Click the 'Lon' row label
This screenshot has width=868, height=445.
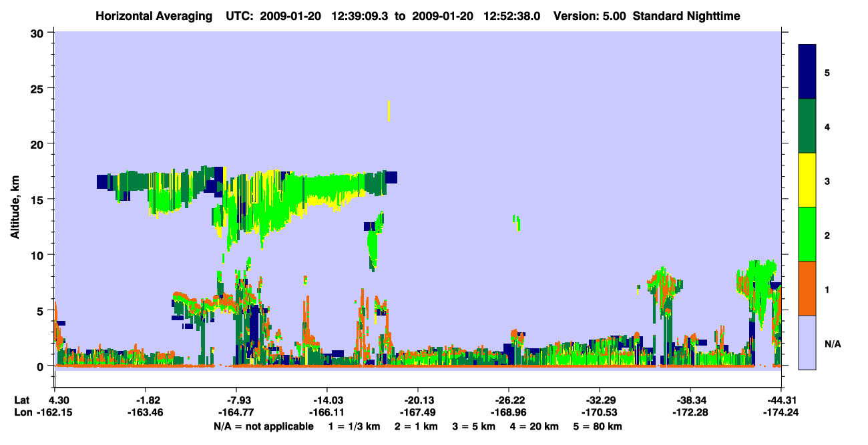pos(22,413)
